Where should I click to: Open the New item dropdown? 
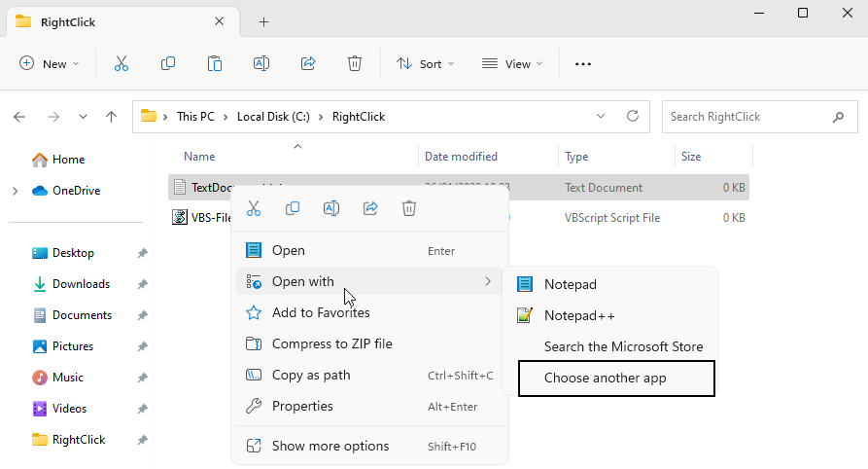click(50, 63)
